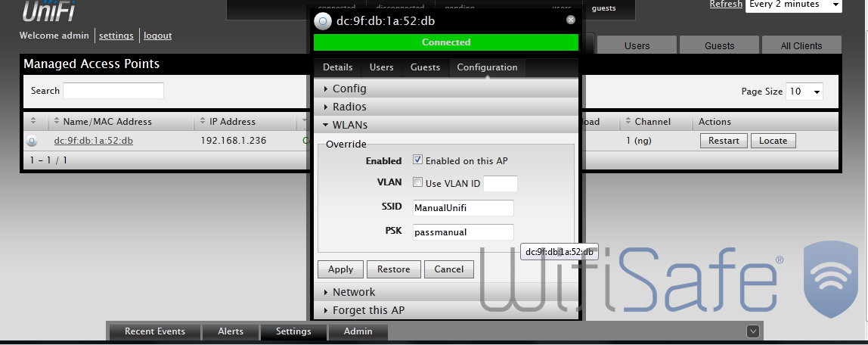Enable the Use VLAN ID checkbox
Screen dimensions: 868x345
click(417, 182)
